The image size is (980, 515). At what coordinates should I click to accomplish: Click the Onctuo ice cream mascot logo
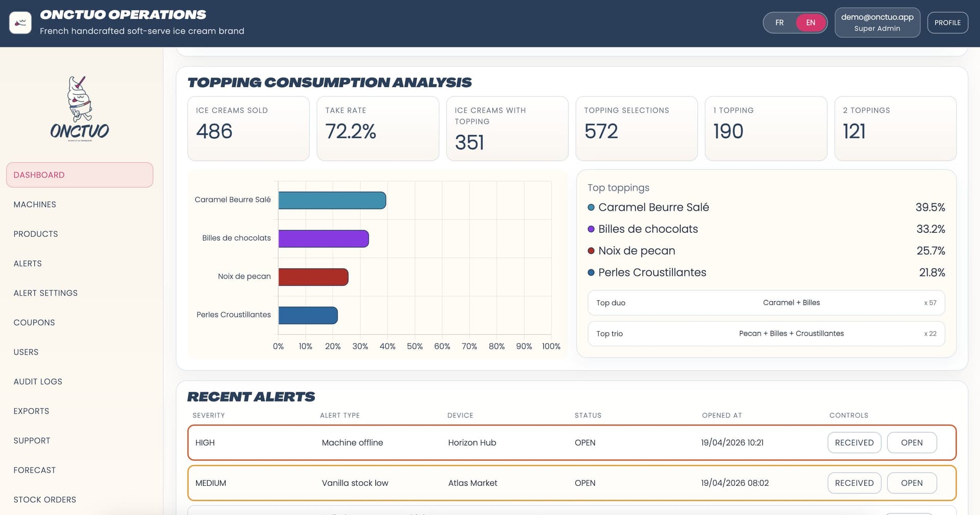pyautogui.click(x=80, y=109)
